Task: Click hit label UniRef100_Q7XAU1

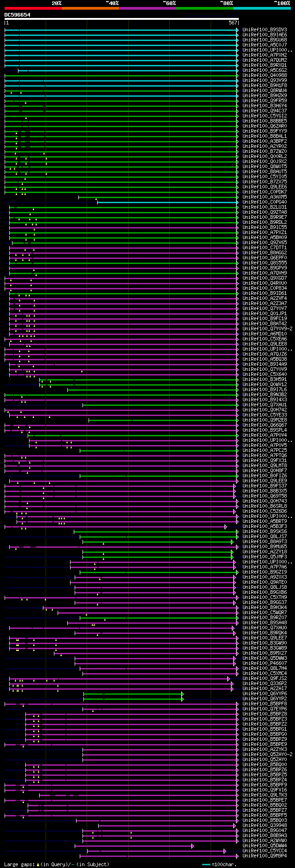Action: (x=265, y=405)
